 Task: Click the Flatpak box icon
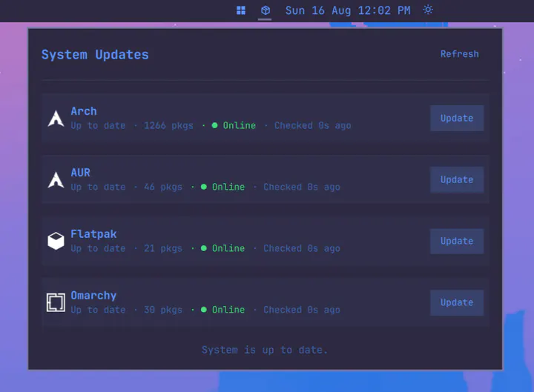pyautogui.click(x=56, y=241)
